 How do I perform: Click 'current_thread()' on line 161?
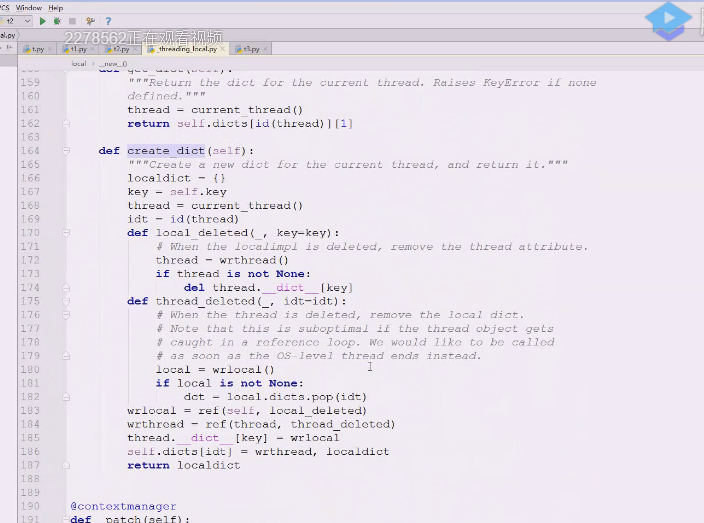247,110
